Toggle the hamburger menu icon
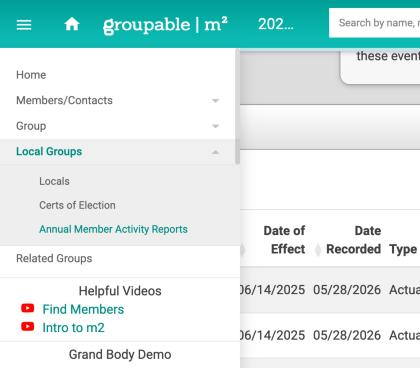 tap(24, 25)
